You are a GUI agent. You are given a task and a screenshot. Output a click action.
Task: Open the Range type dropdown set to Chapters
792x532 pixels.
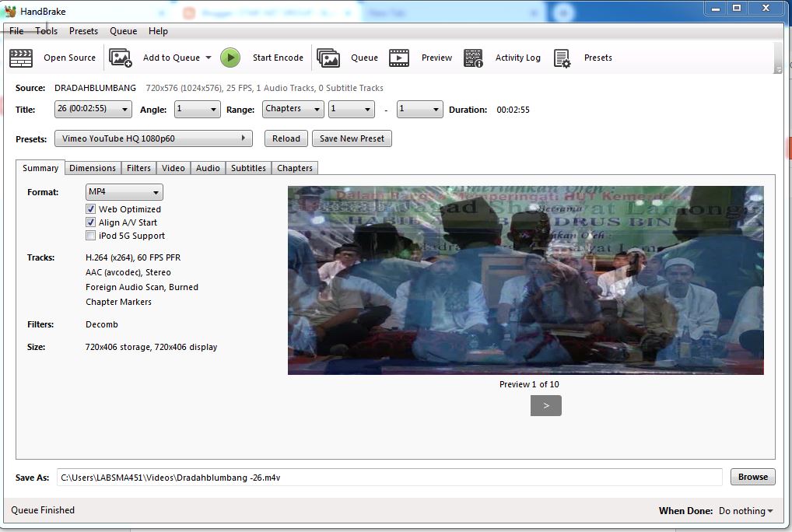(x=293, y=109)
